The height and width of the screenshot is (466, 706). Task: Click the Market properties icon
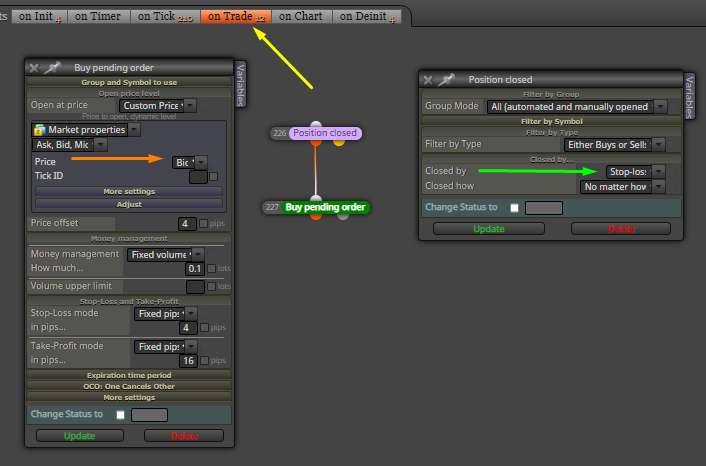tap(40, 130)
